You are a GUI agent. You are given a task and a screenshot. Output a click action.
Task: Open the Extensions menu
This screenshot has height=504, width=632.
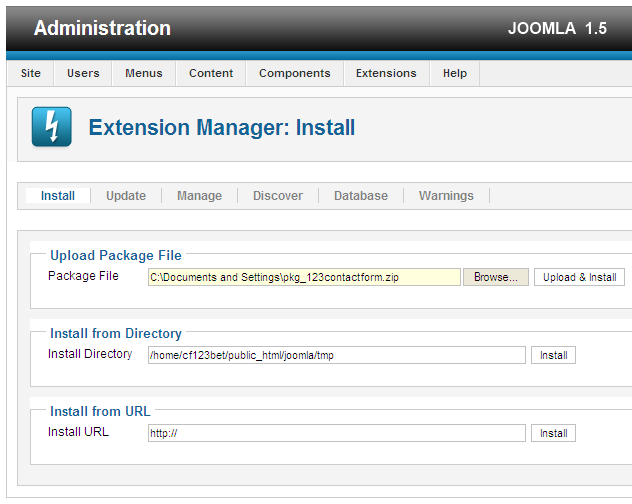[386, 73]
